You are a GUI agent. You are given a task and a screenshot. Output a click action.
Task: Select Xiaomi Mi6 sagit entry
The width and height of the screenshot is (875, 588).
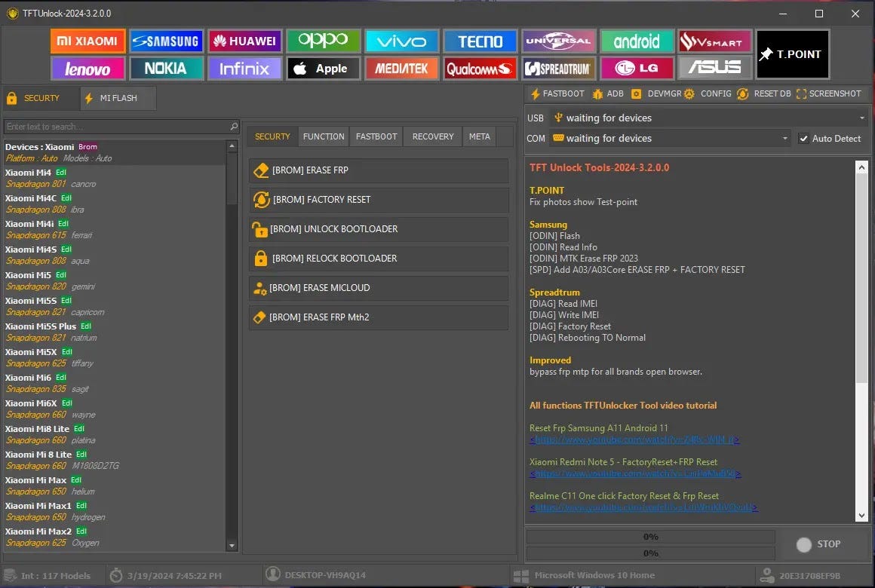pyautogui.click(x=115, y=383)
